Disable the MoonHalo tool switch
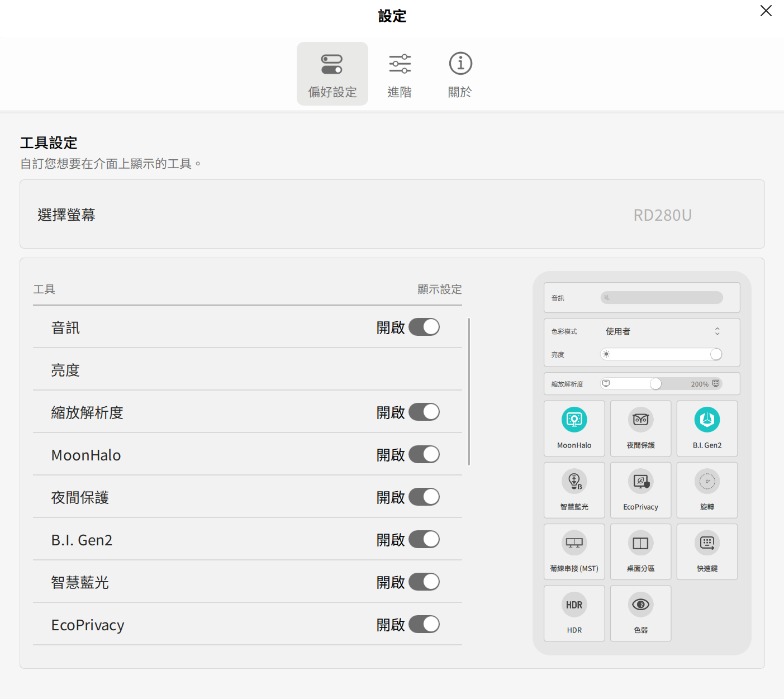The width and height of the screenshot is (784, 699). 424,454
